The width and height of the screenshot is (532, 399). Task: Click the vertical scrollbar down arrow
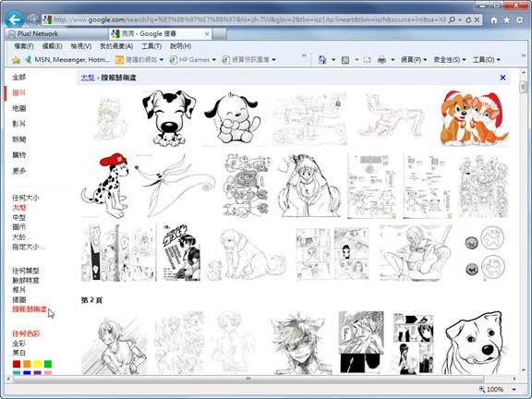pos(523,371)
